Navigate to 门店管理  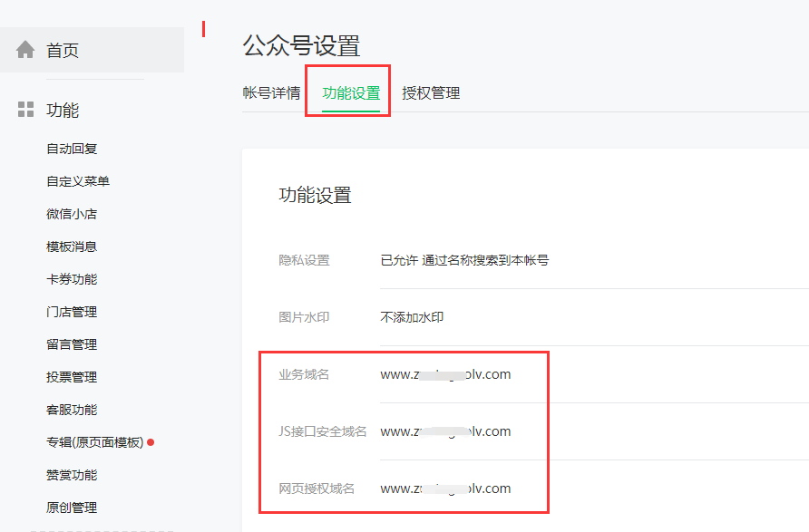point(72,312)
